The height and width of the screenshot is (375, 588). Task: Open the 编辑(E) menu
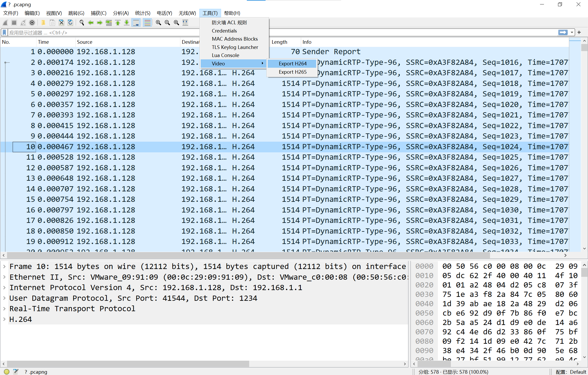(32, 13)
